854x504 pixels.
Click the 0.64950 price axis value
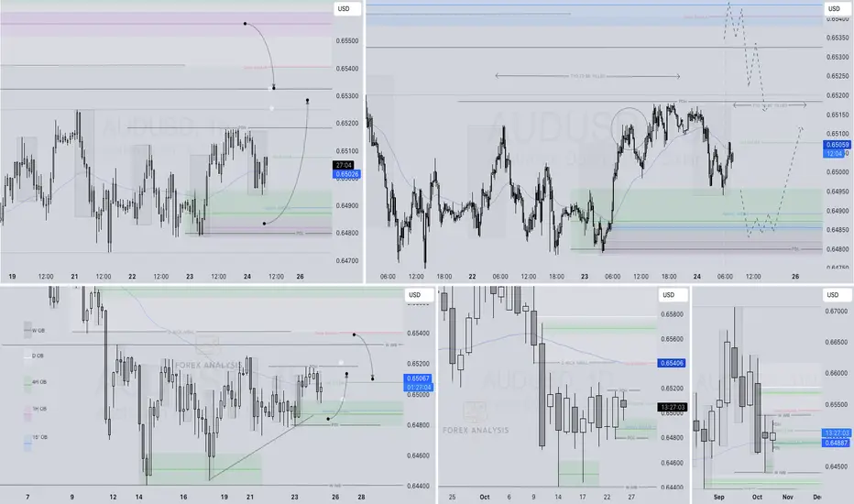pos(838,192)
